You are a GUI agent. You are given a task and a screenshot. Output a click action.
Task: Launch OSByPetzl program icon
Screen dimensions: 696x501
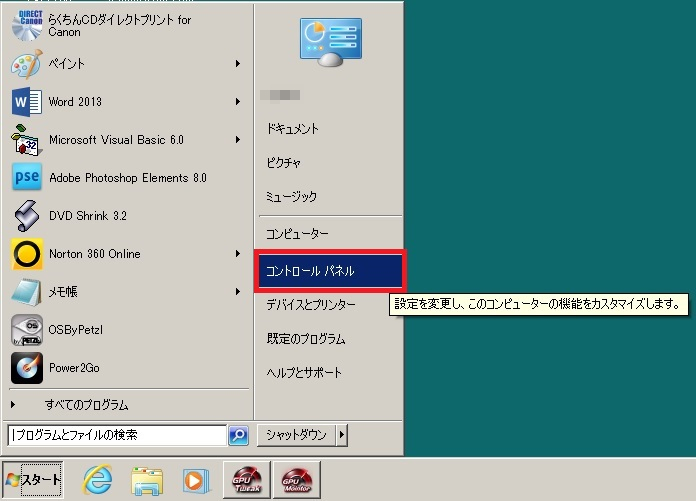pyautogui.click(x=26, y=330)
